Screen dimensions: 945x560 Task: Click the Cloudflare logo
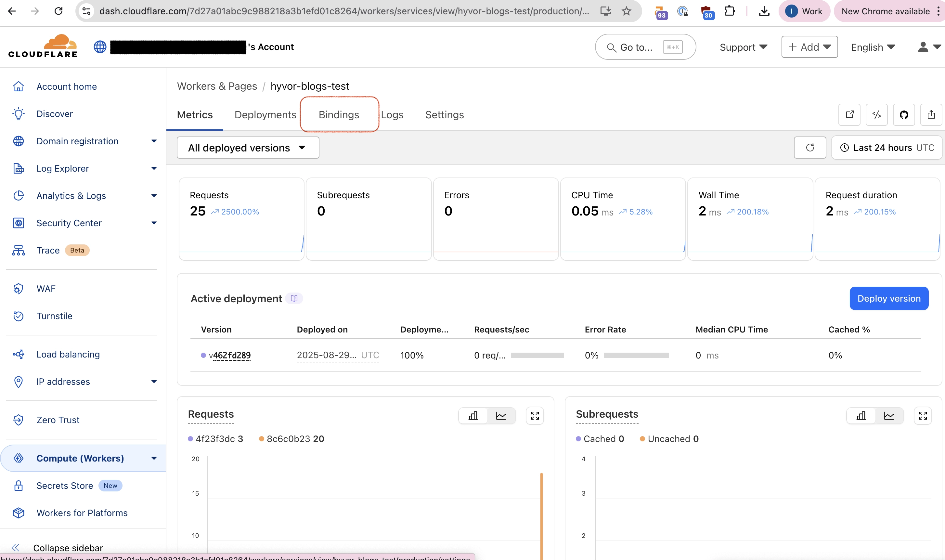(x=43, y=46)
